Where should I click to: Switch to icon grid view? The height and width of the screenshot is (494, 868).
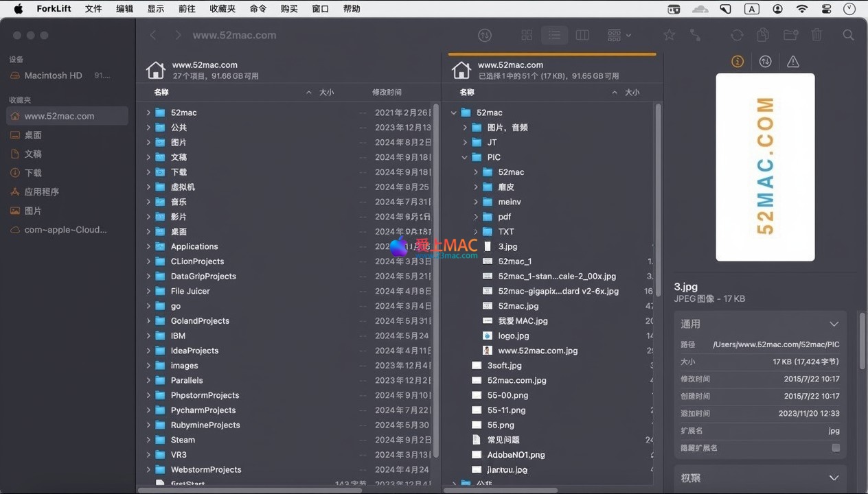527,35
